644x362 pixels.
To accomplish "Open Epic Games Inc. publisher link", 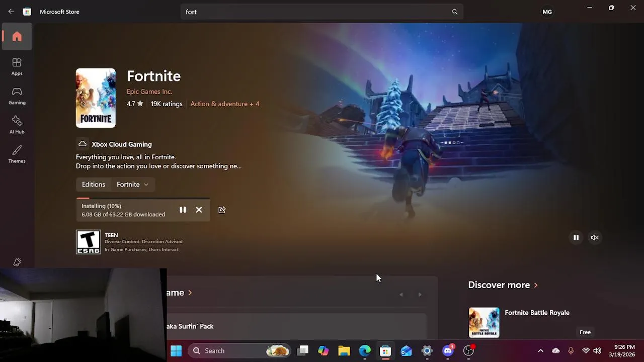I will click(x=149, y=92).
